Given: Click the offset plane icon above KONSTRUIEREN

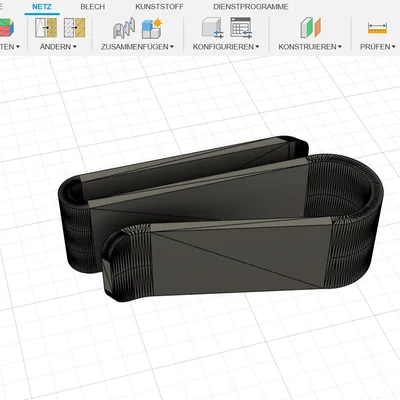Looking at the screenshot, I should 310,28.
